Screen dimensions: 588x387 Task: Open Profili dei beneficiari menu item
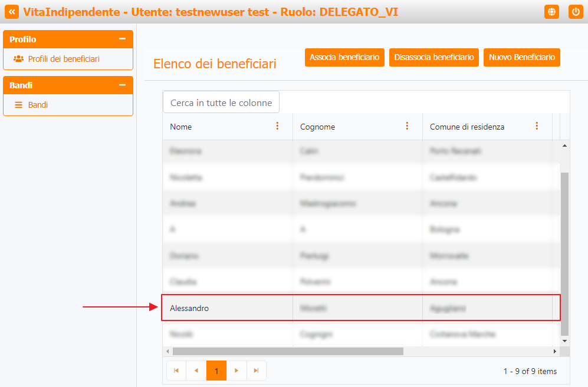(x=64, y=59)
